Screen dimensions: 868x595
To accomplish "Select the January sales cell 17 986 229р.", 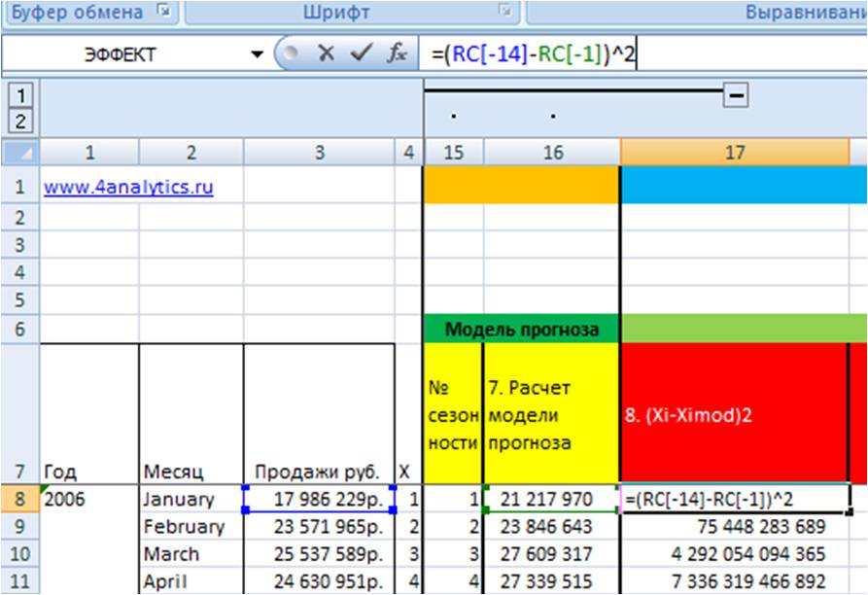I will 320,500.
